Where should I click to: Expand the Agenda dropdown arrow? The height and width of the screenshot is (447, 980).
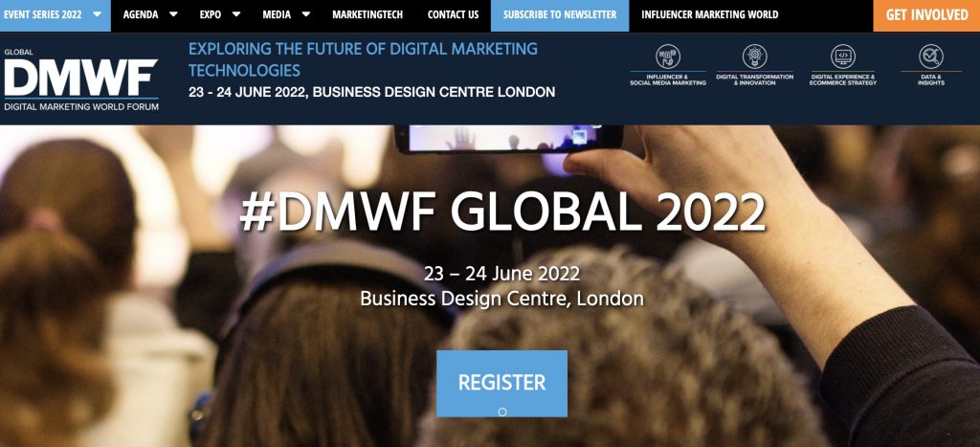pos(173,13)
